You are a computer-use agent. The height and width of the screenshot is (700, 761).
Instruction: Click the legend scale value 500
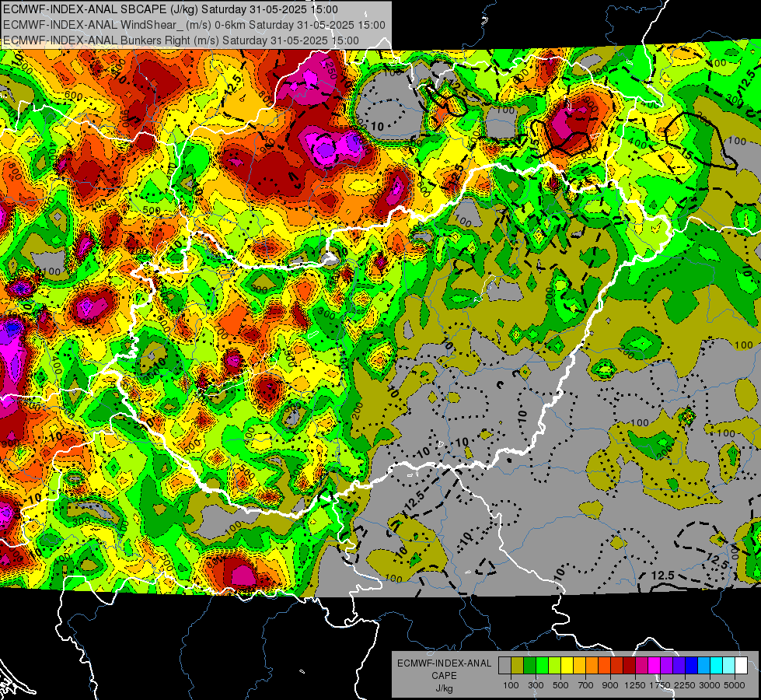560,685
